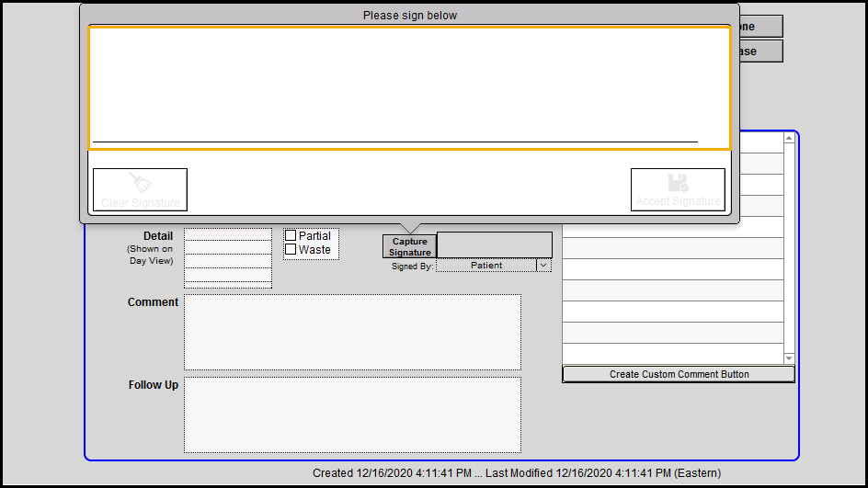Focus the Comment text area
Screen dimensions: 868x488
point(352,332)
